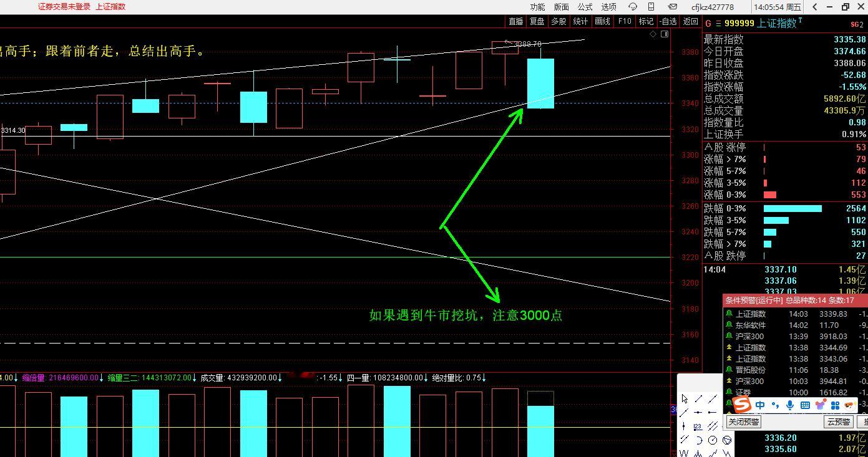Click the Sogou voice input microphone
Screen dimensions: 868x457
click(x=790, y=405)
